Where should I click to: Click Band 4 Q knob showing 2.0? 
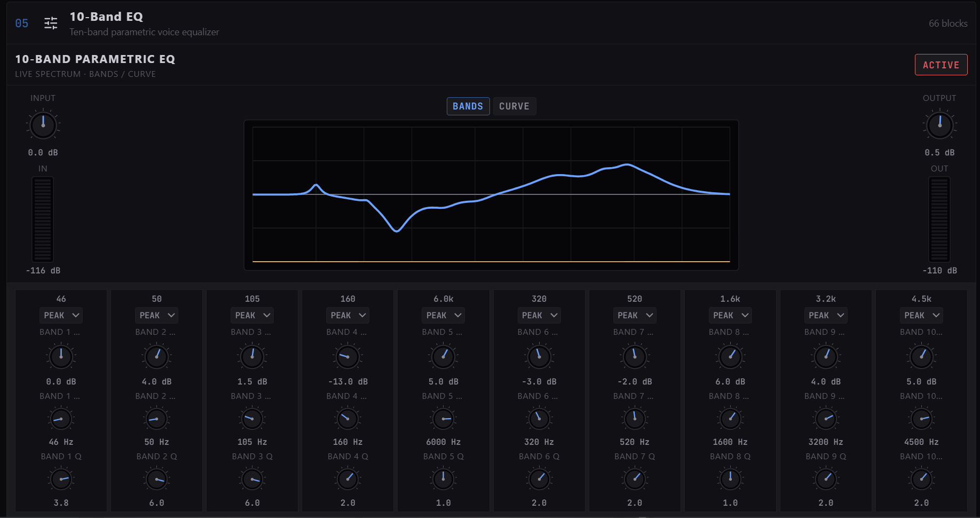click(x=348, y=480)
